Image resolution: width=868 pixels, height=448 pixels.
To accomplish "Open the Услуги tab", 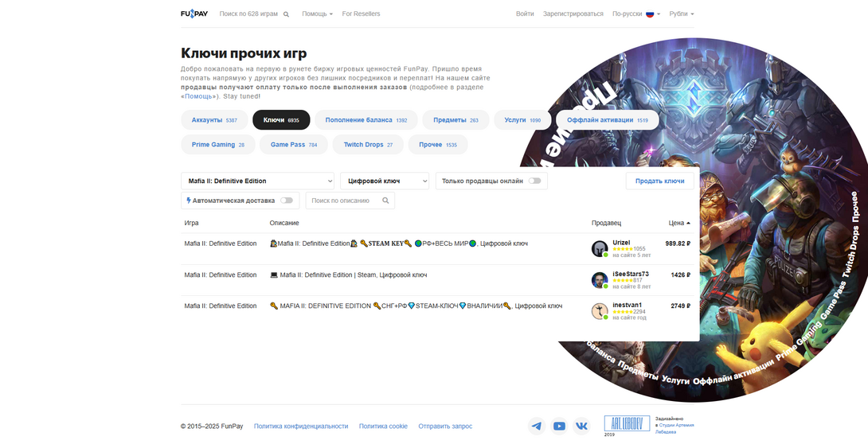I will pyautogui.click(x=522, y=120).
